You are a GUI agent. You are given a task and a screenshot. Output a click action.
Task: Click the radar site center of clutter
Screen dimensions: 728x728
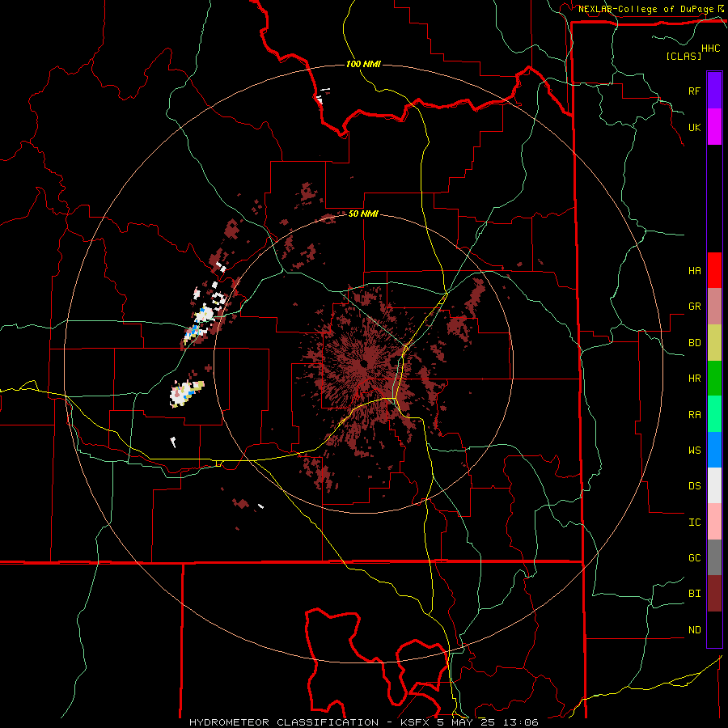[x=365, y=362]
